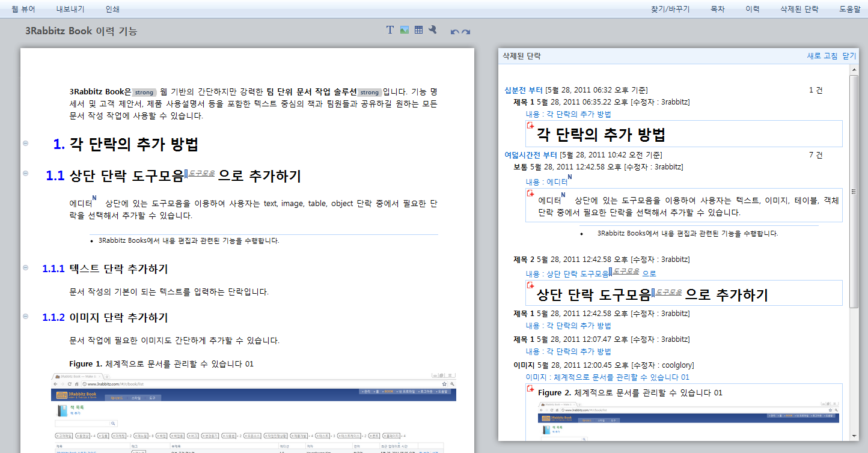Open link '이미지 : 체계적으로 문서를 관리할 수 있습니다 01'
Screen dimensions: 868x453
(607, 377)
